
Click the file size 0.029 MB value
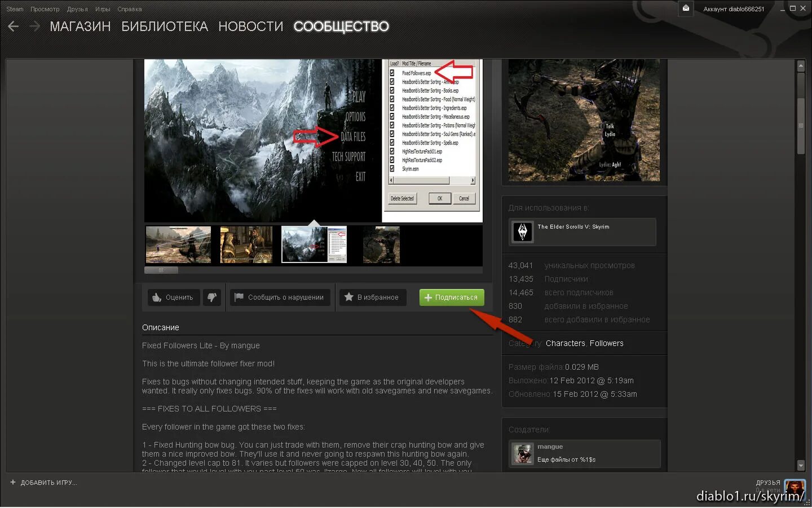click(x=582, y=367)
